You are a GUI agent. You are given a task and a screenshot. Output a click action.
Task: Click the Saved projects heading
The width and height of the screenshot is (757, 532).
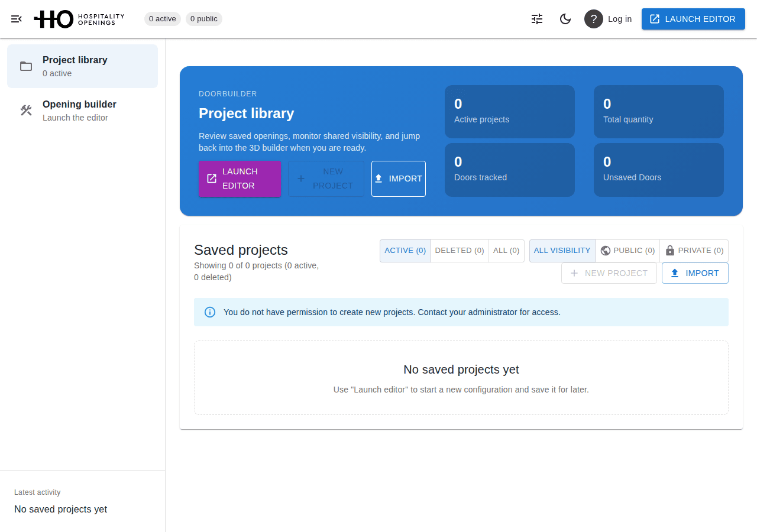coord(241,249)
